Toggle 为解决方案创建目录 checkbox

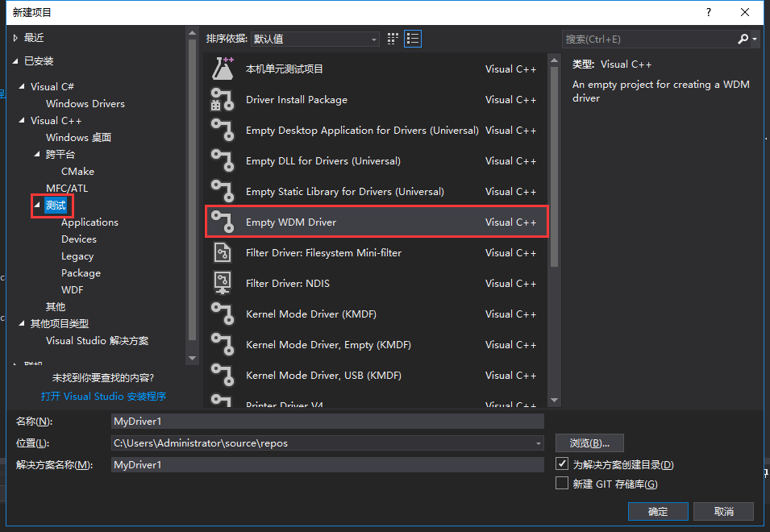(562, 463)
